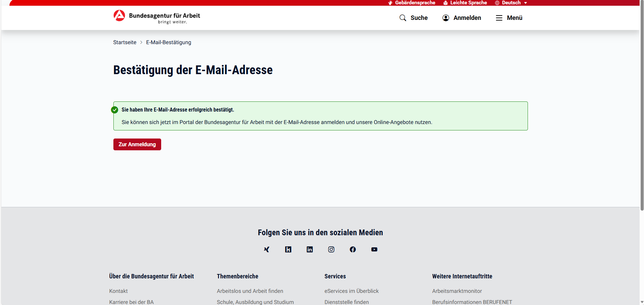The width and height of the screenshot is (644, 305).
Task: Open the Deutsch language dropdown
Action: pos(511,3)
